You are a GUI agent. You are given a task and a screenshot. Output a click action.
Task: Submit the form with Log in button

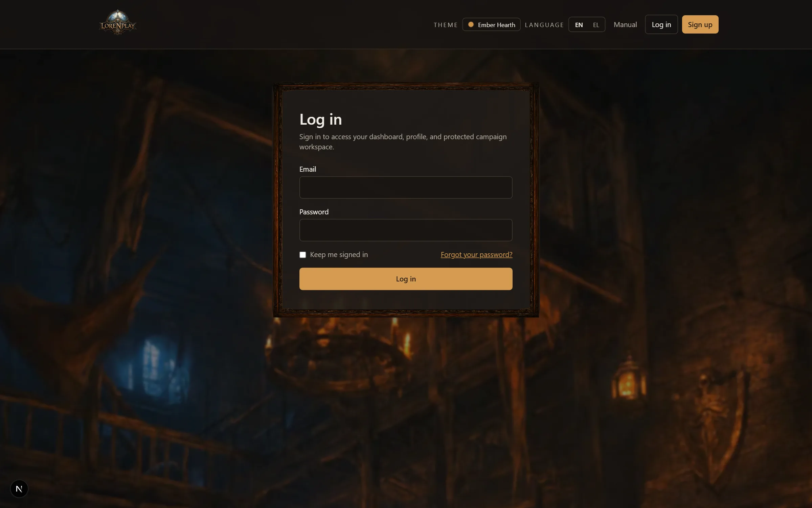[406, 279]
